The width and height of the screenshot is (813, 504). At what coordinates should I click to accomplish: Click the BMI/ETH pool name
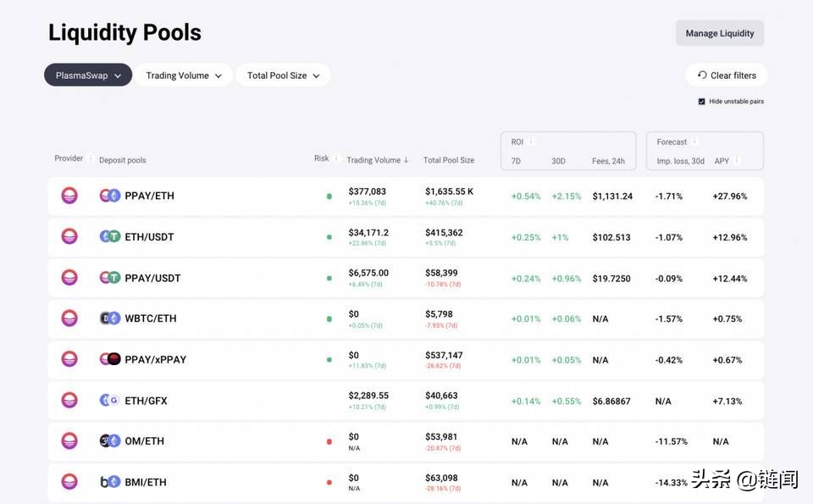[x=145, y=482]
